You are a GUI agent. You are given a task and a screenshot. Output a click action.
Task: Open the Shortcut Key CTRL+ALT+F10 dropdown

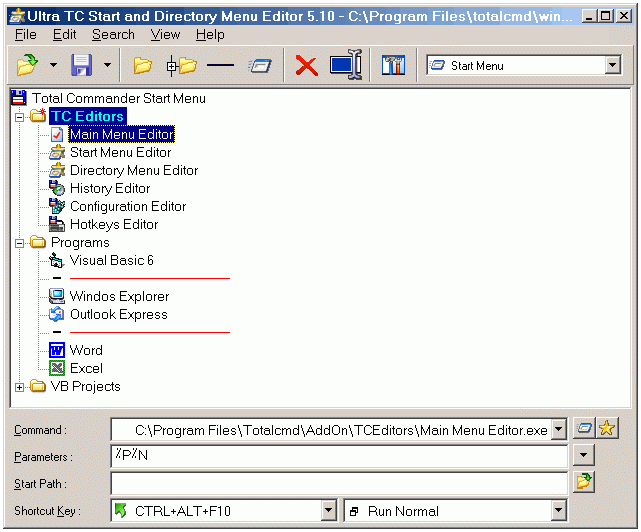328,510
